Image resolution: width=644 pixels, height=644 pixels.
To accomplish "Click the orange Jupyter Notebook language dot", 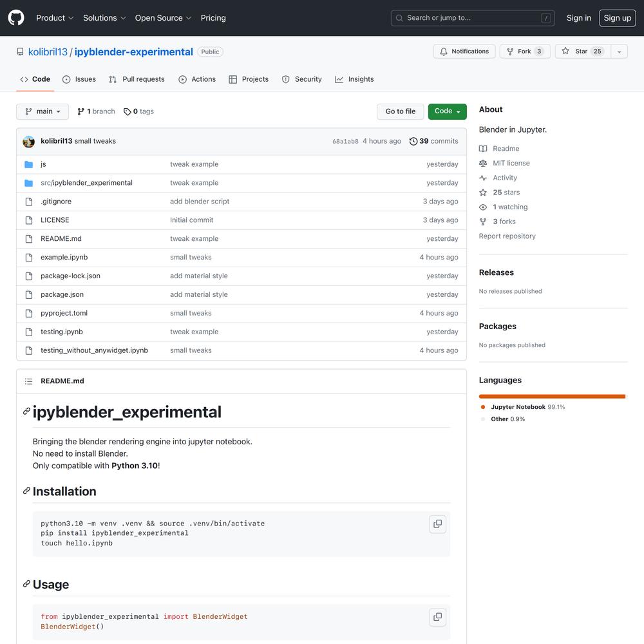I will tap(483, 407).
